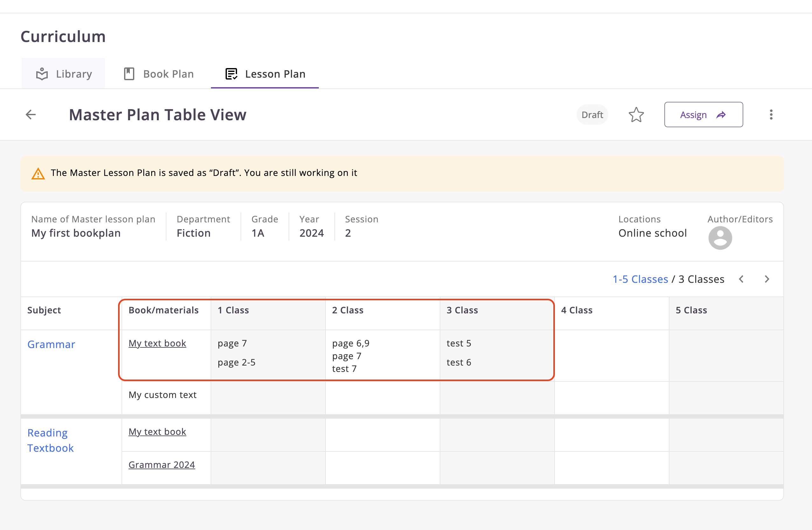812x530 pixels.
Task: Open the Grammar 2024 book link
Action: click(161, 464)
